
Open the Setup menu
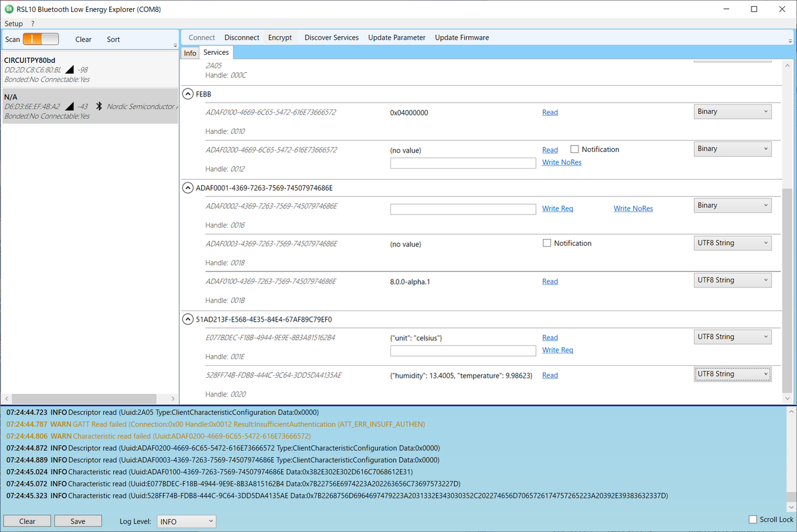tap(14, 24)
